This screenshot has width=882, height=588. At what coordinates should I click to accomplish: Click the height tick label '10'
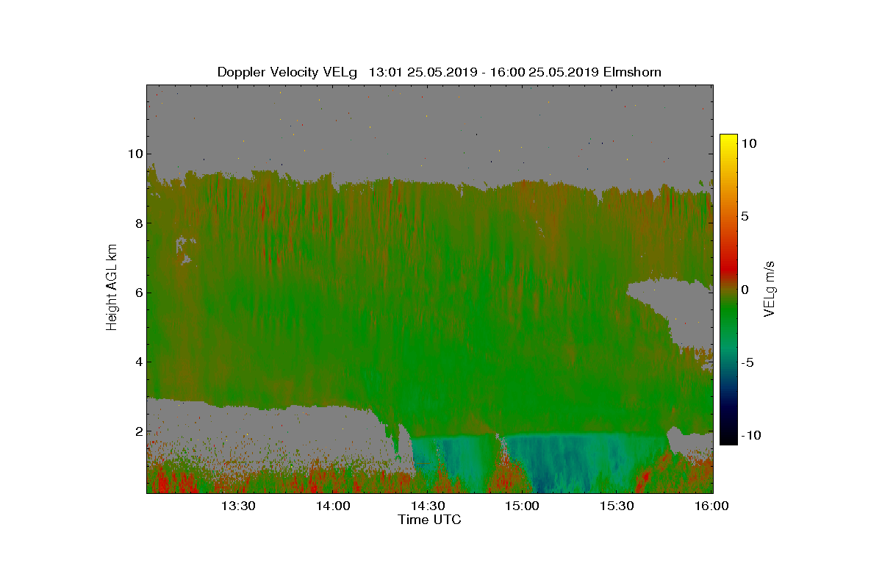point(135,154)
